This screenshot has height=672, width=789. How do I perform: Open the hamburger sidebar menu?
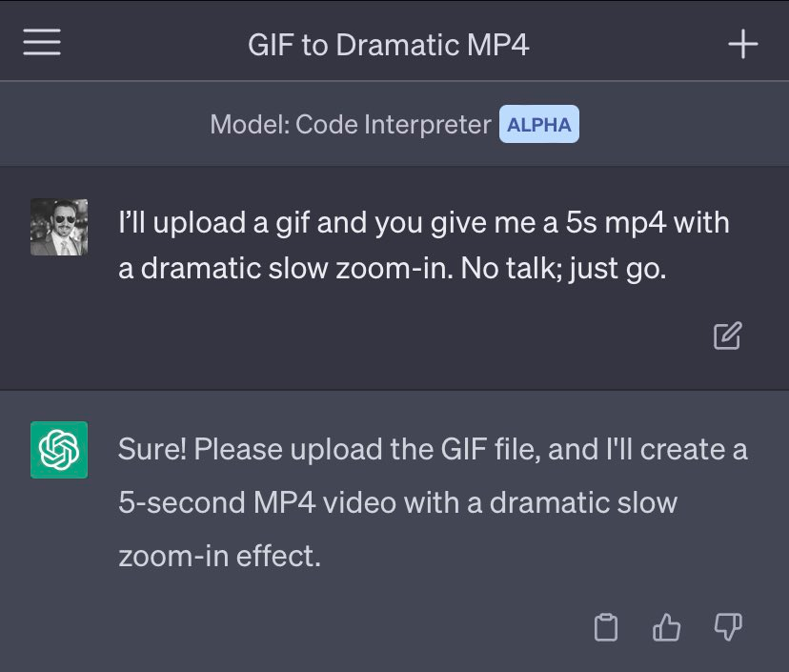(42, 45)
